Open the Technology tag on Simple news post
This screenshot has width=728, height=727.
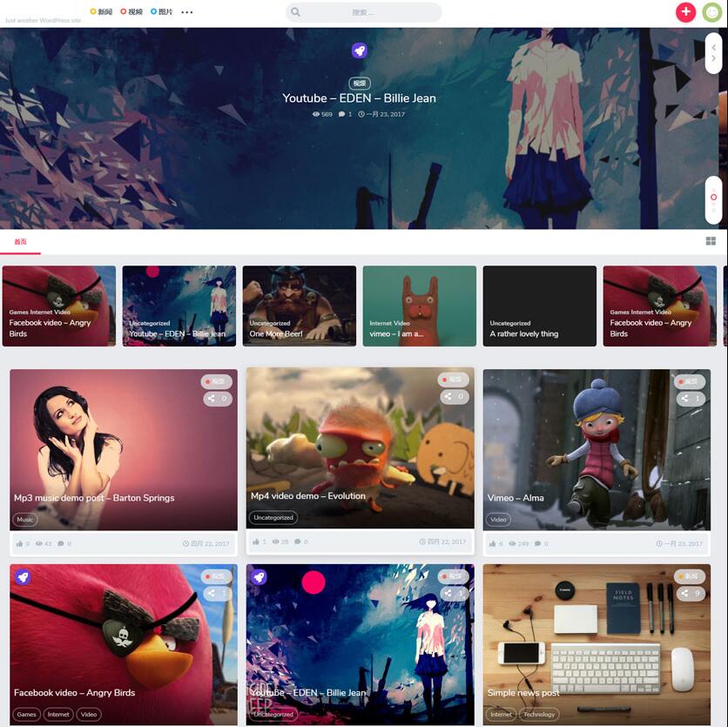pyautogui.click(x=539, y=715)
